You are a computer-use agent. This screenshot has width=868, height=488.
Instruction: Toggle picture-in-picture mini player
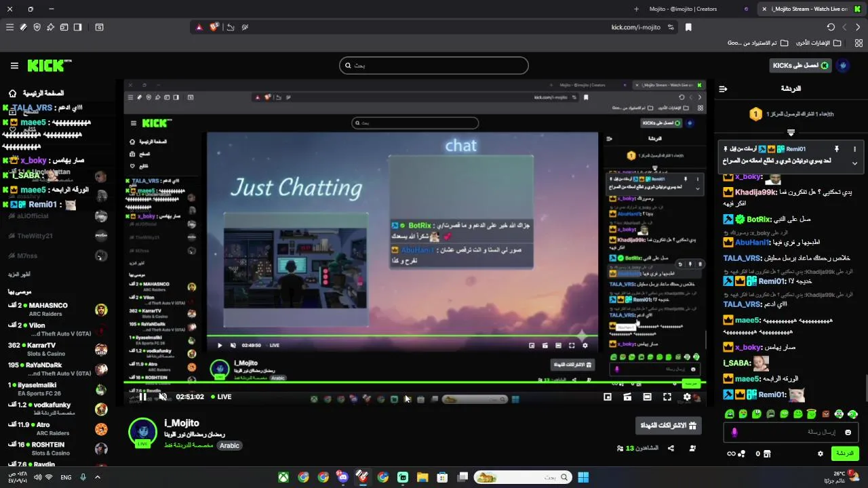click(x=608, y=397)
